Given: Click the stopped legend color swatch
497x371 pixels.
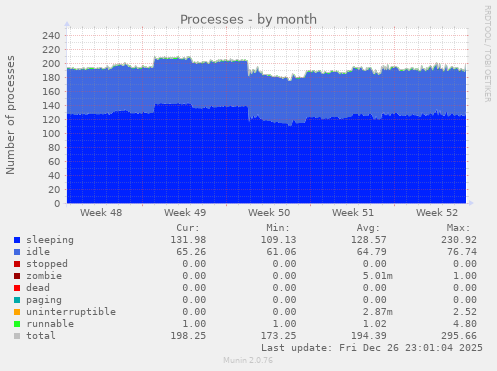Looking at the screenshot, I should [x=17, y=264].
